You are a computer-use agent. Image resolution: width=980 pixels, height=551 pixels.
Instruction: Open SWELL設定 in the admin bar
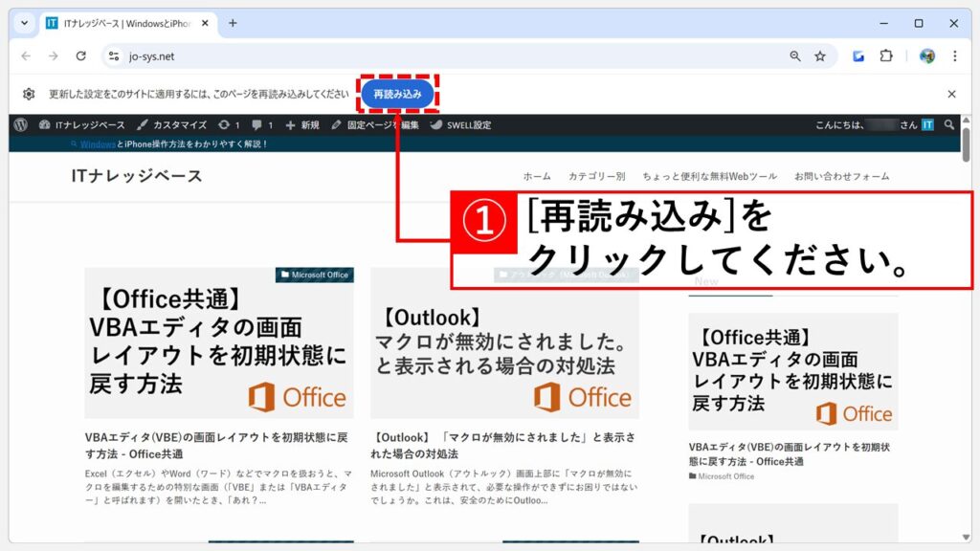[461, 125]
